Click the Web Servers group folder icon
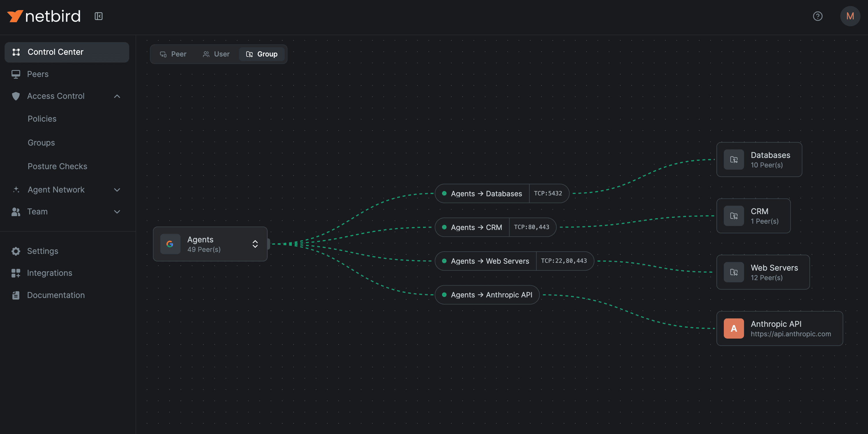The width and height of the screenshot is (868, 434). (734, 272)
